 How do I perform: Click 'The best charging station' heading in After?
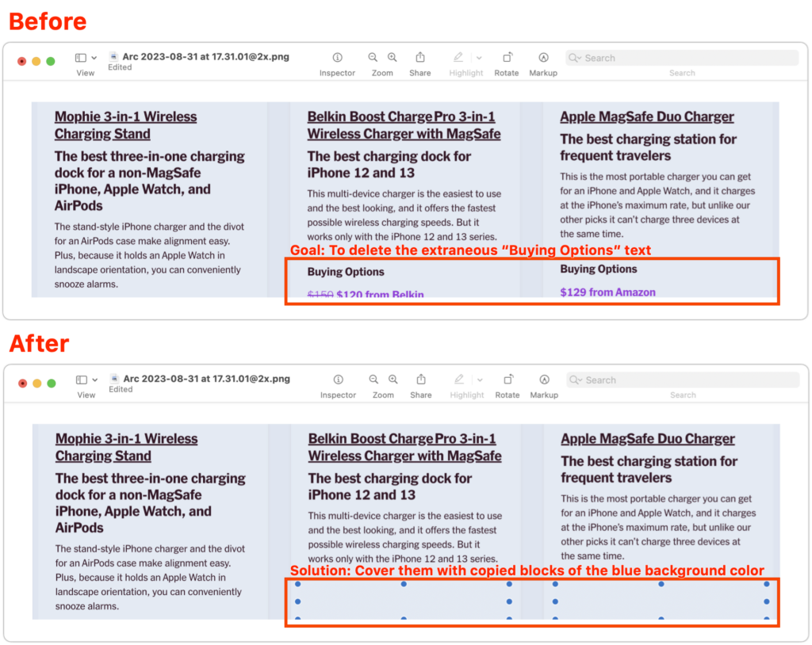pos(649,470)
